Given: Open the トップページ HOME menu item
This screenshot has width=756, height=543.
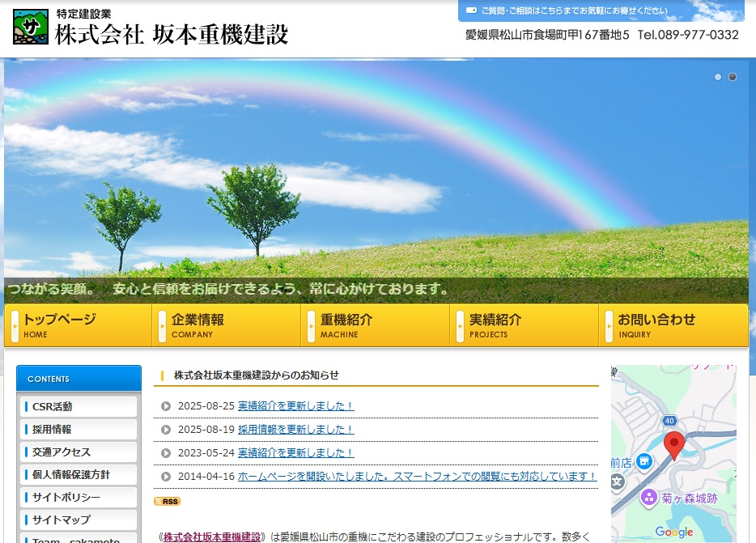Looking at the screenshot, I should [x=78, y=325].
